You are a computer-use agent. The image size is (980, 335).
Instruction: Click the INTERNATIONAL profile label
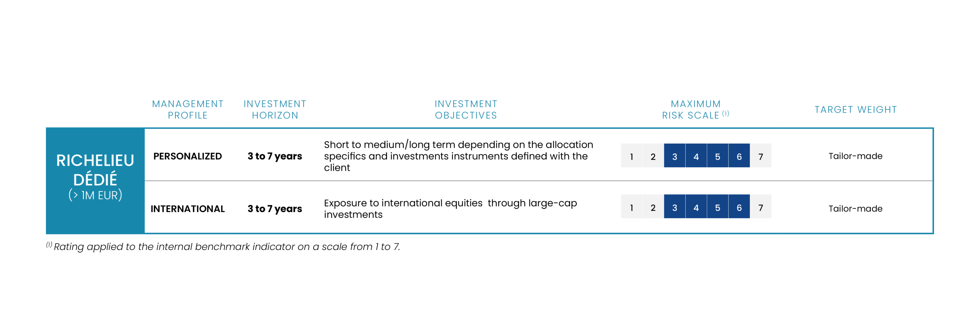coord(188,209)
